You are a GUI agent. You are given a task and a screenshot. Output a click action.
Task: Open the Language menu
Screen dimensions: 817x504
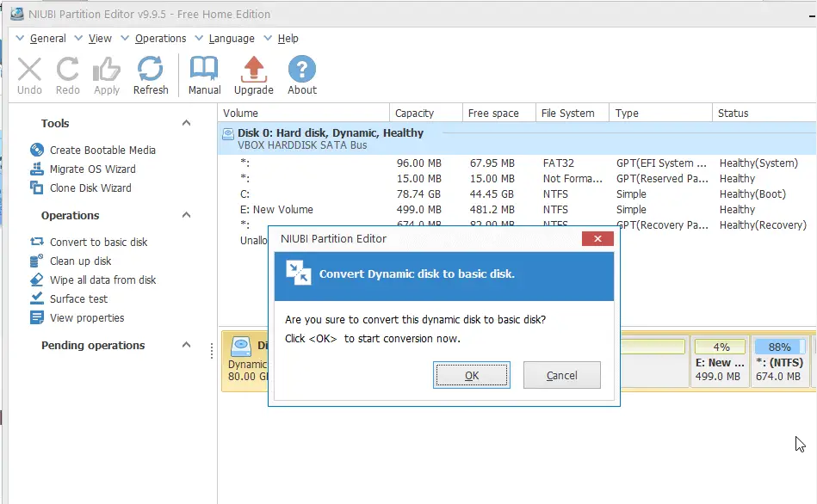pos(232,39)
